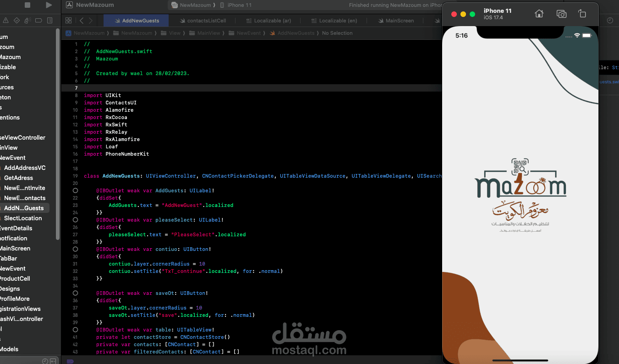Click the project navigator vertical scrollbar
The height and width of the screenshot is (364, 619).
(58, 133)
